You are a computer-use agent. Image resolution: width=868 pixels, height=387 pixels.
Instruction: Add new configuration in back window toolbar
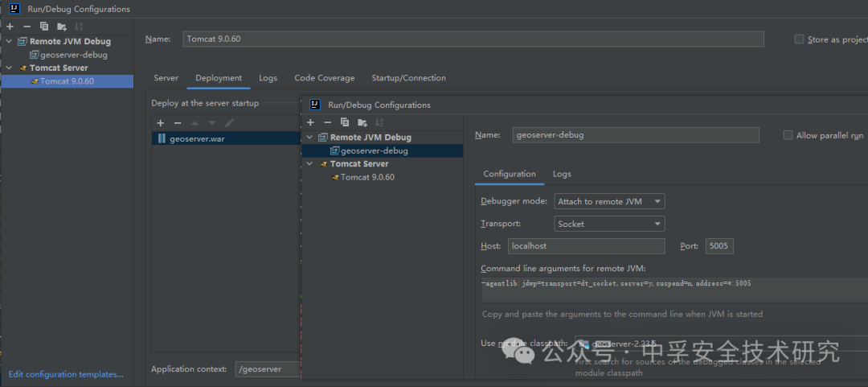tap(10, 26)
